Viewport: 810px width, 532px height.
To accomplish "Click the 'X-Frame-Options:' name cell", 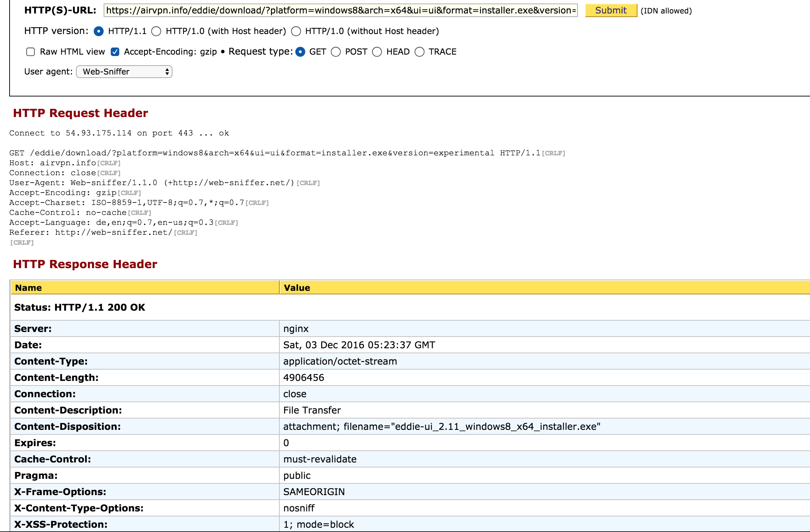I will click(x=145, y=492).
